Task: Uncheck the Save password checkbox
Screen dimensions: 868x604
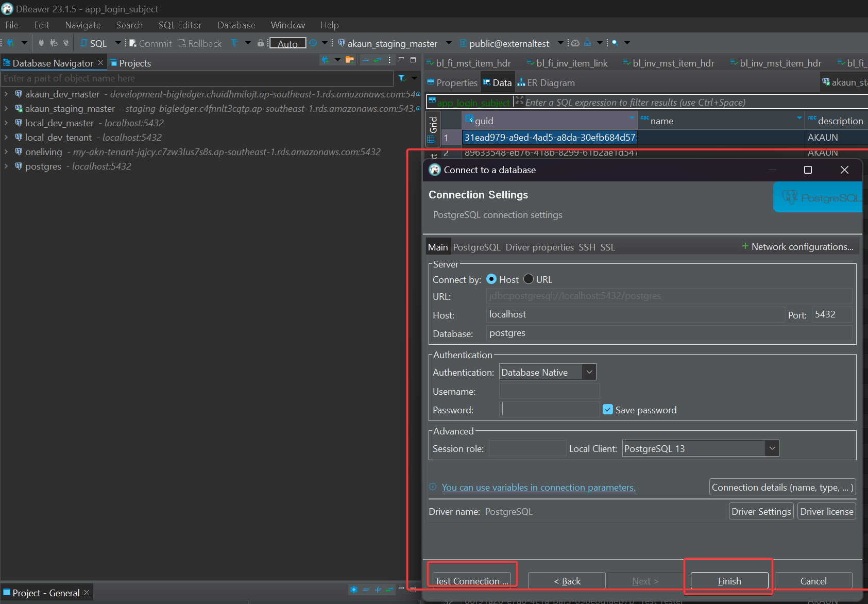Action: [x=608, y=410]
